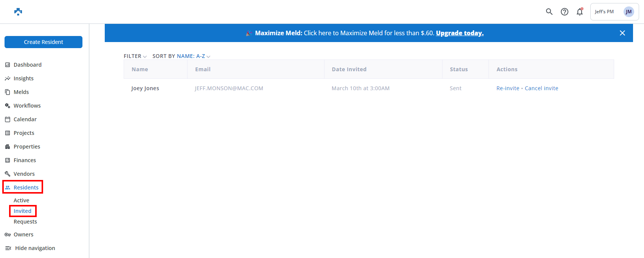Click the Dashboard icon in sidebar
Image resolution: width=644 pixels, height=258 pixels.
pos(8,65)
